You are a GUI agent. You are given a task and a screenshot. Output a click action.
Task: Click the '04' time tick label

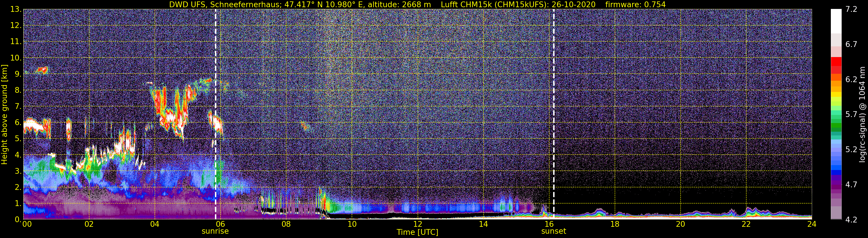155,224
